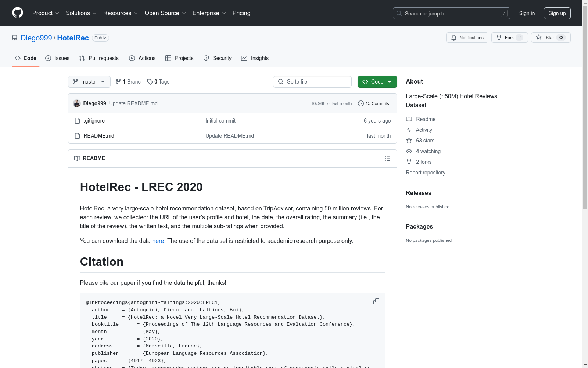The width and height of the screenshot is (588, 368).
Task: Switch to the Actions tab
Action: 142,58
